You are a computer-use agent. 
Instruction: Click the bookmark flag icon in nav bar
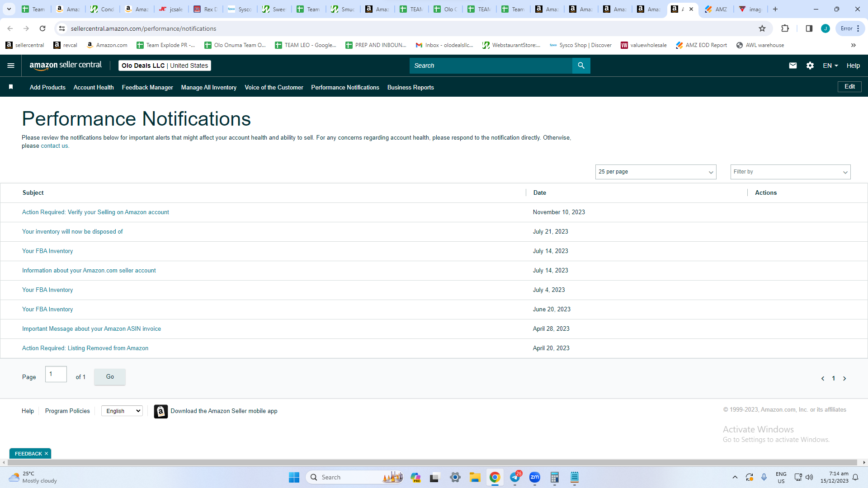click(11, 87)
